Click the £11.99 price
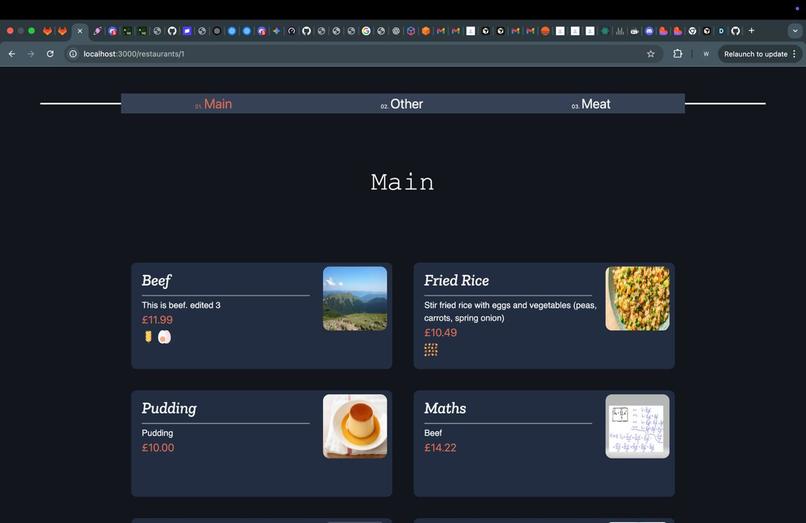 tap(157, 320)
